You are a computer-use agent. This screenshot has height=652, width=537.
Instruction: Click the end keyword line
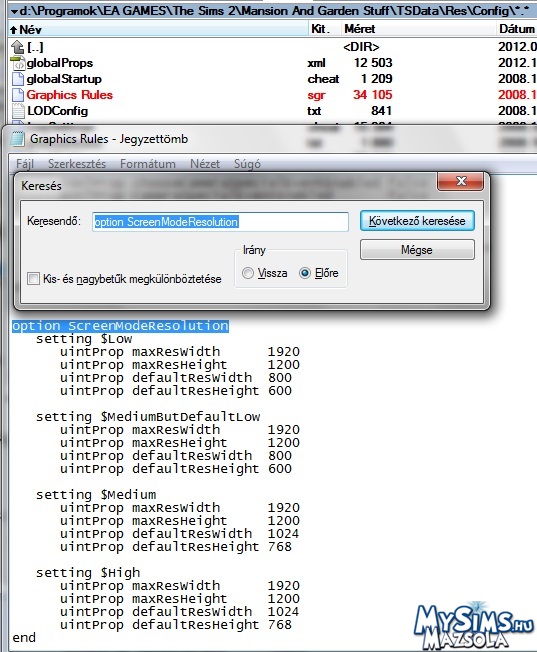(24, 638)
